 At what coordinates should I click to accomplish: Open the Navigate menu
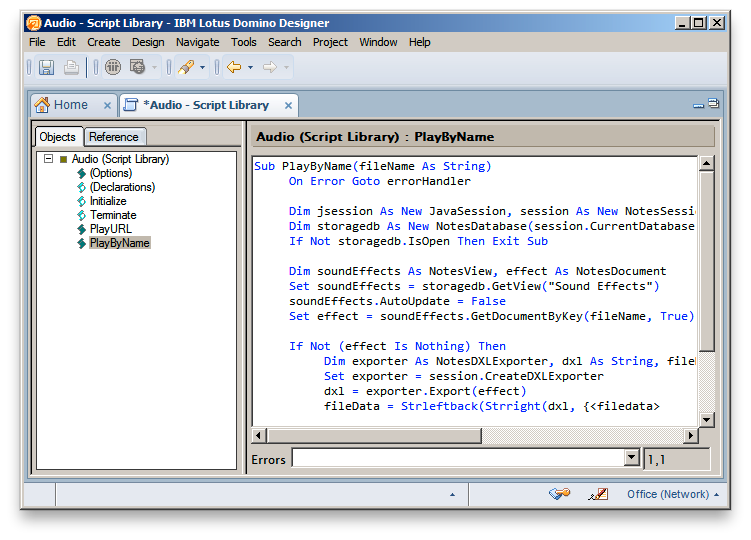click(197, 42)
